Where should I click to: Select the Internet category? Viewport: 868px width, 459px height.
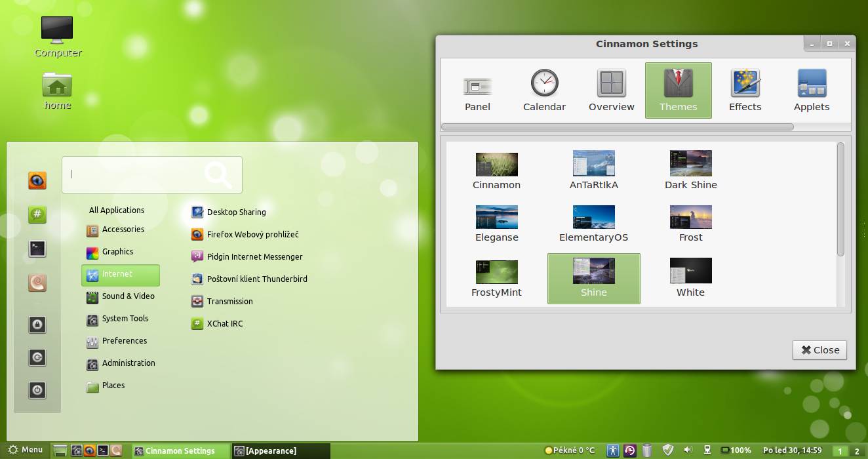coord(121,275)
